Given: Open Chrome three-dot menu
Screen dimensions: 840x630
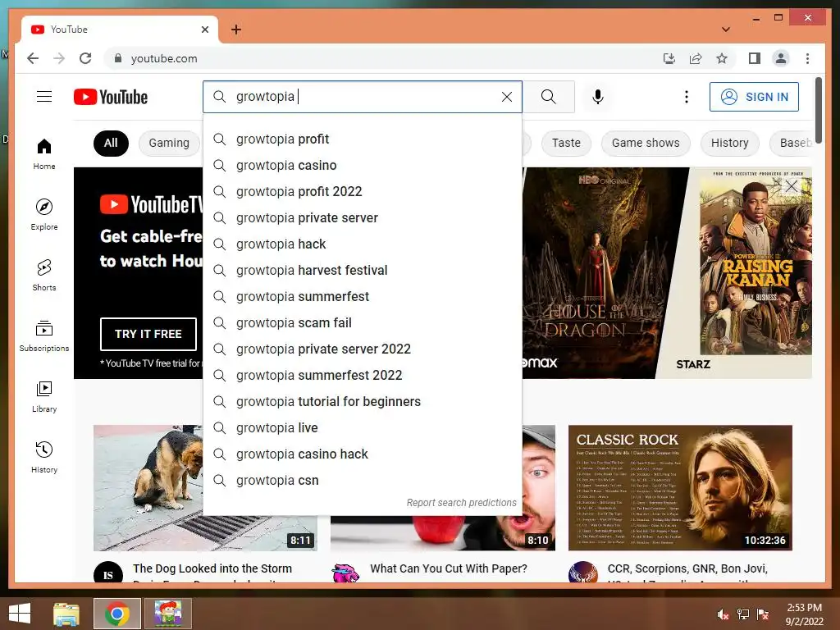Looking at the screenshot, I should pos(807,58).
